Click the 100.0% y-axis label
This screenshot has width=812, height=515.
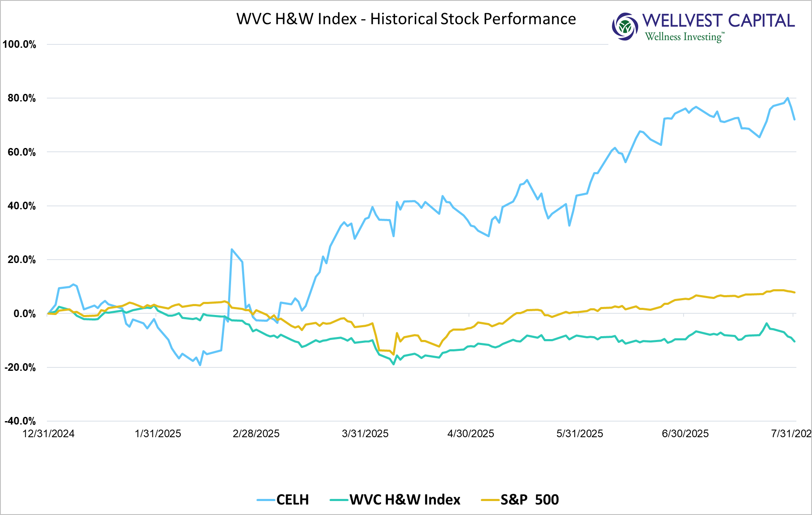(x=19, y=44)
